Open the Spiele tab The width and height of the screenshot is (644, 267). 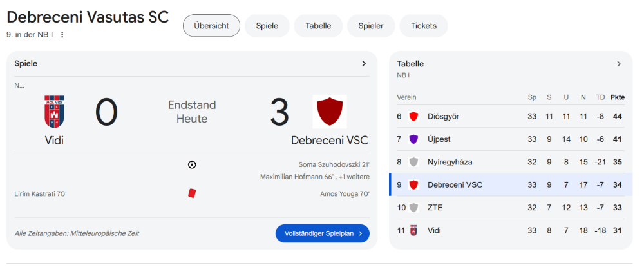pyautogui.click(x=267, y=26)
